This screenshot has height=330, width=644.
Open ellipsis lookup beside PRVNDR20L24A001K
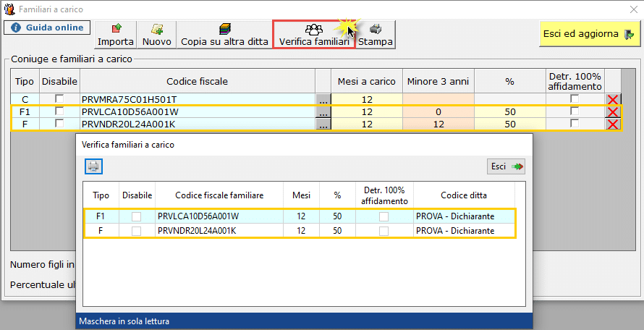click(323, 124)
